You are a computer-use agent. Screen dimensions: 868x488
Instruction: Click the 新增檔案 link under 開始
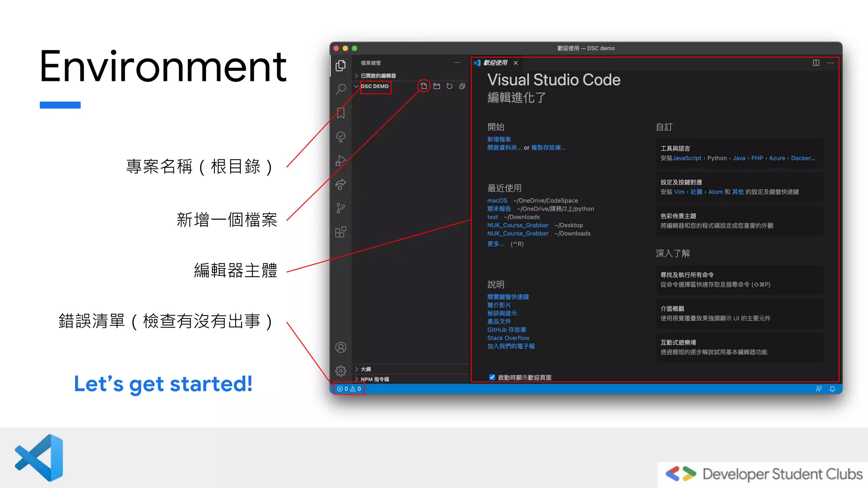[x=499, y=139]
